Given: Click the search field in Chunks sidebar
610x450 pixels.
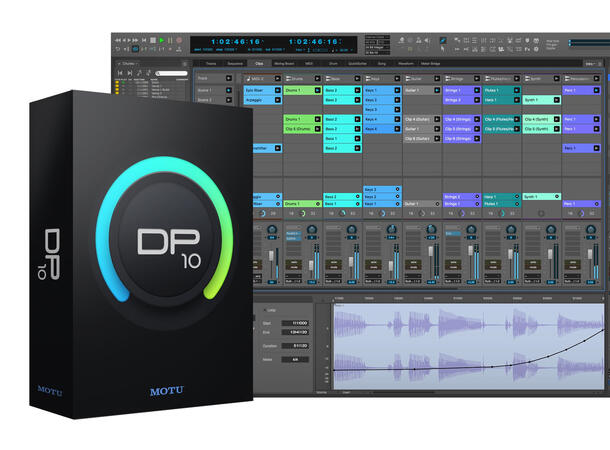Looking at the screenshot, I should pyautogui.click(x=172, y=73).
